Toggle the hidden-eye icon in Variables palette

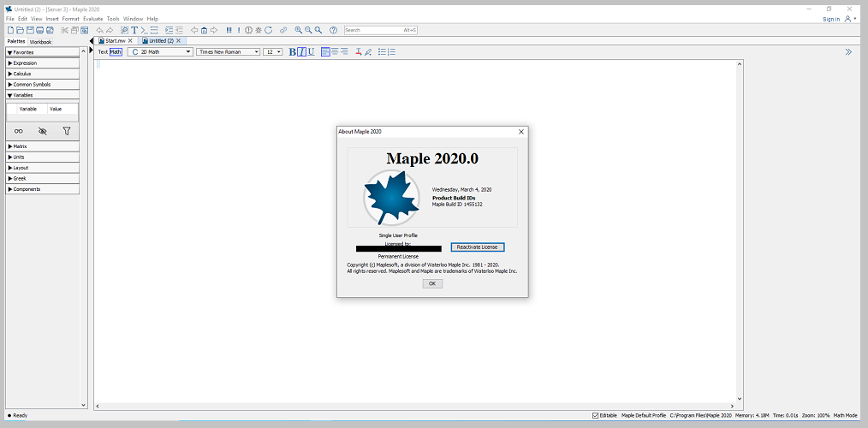[43, 131]
